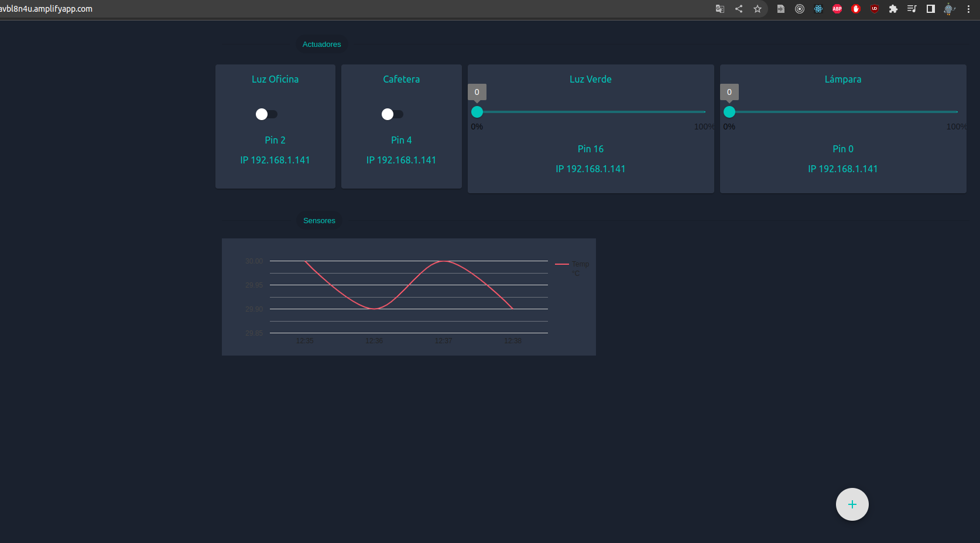Screen dimensions: 980x543
Task: Click the round plus add button
Action: click(x=852, y=504)
